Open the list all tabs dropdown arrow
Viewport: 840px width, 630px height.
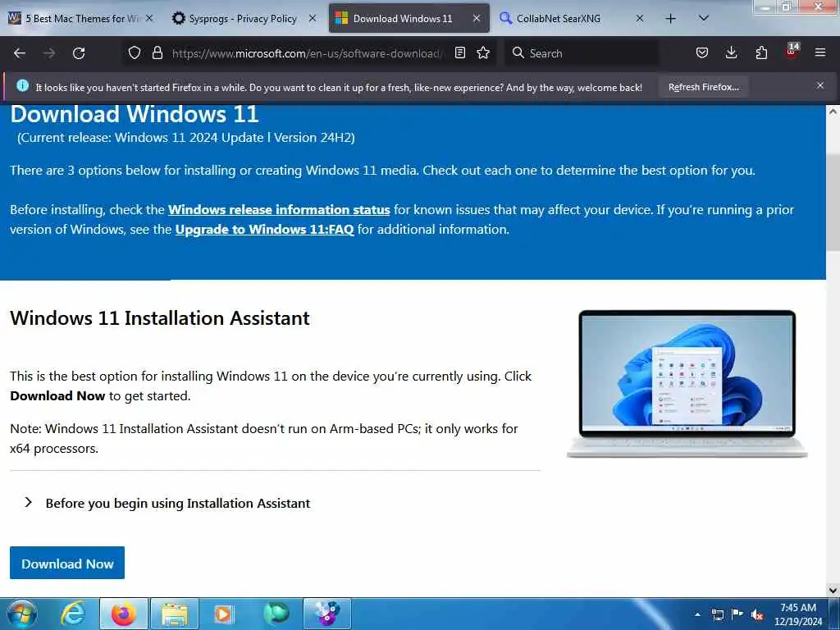click(704, 18)
